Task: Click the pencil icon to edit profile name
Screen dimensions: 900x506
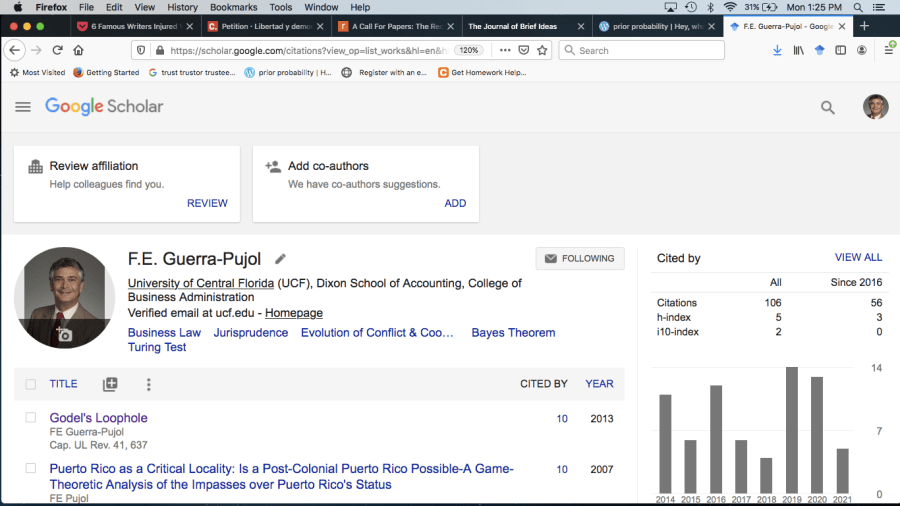Action: tap(281, 259)
